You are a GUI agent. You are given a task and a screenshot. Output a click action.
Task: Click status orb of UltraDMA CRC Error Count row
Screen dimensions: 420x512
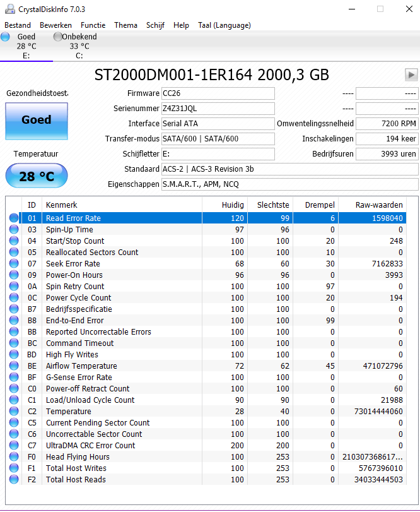tap(14, 445)
